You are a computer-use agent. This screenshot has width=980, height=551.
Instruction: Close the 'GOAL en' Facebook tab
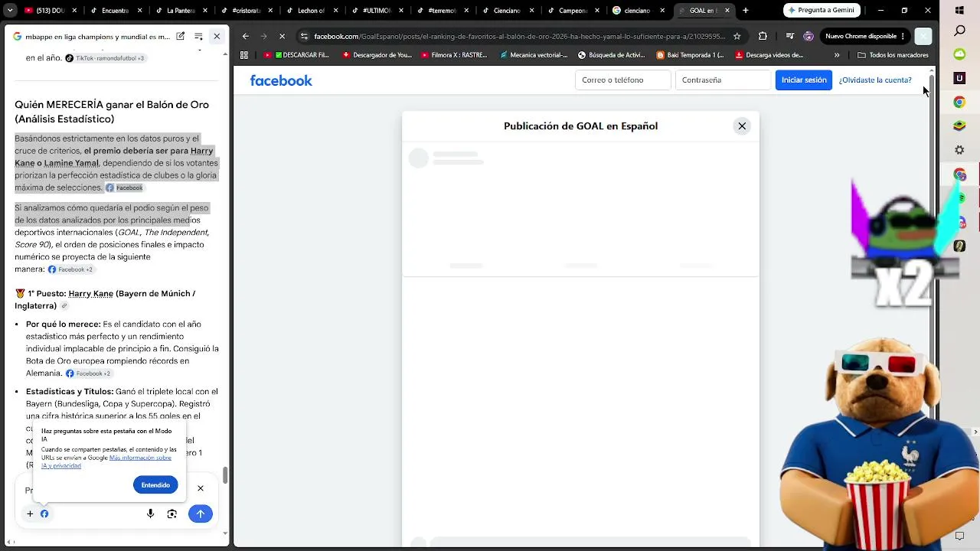pyautogui.click(x=727, y=11)
